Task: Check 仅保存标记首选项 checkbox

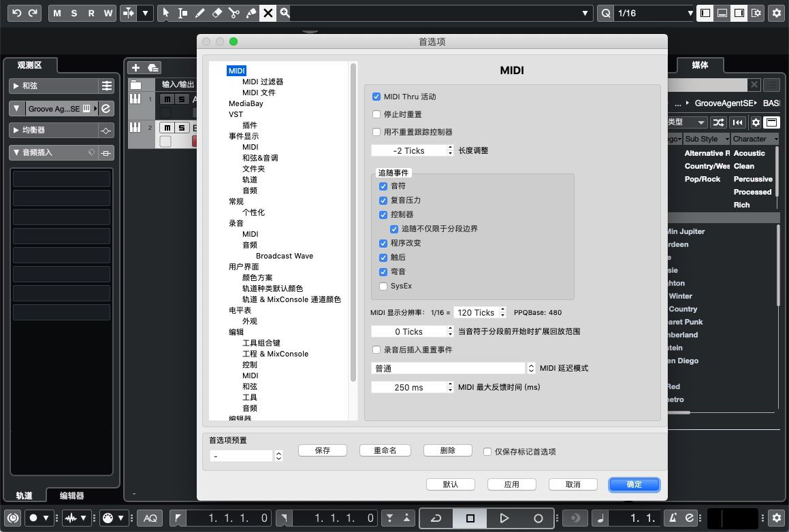Action: (x=487, y=452)
